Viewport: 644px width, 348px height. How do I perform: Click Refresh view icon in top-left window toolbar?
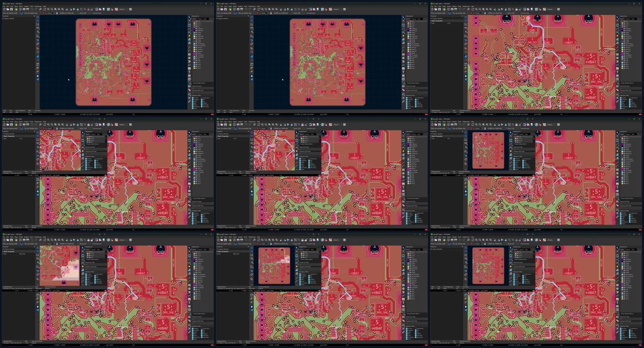45,9
